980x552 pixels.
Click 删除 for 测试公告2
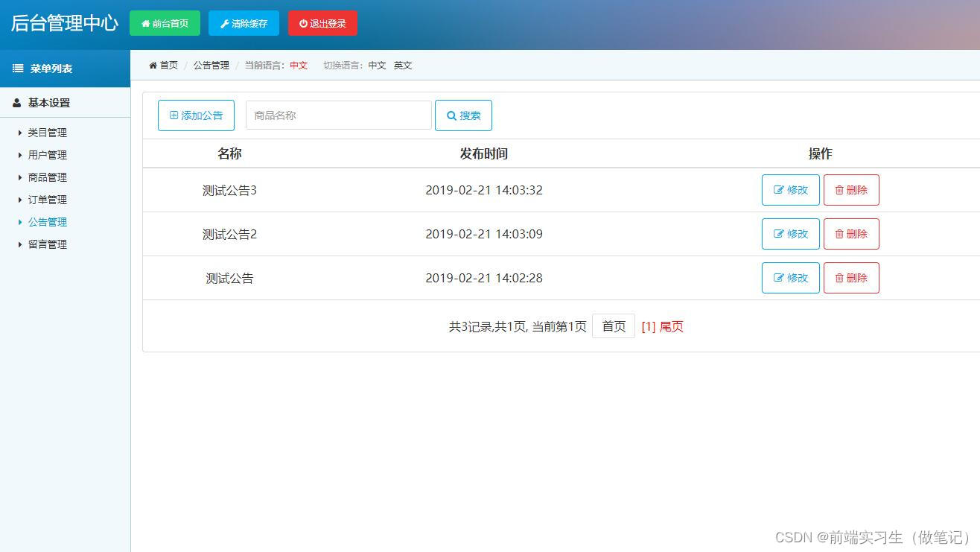[851, 234]
